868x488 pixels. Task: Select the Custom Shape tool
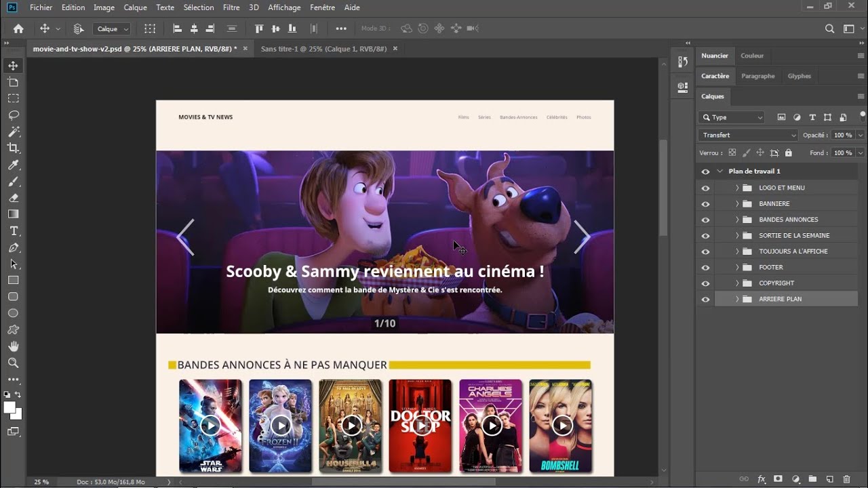[13, 330]
